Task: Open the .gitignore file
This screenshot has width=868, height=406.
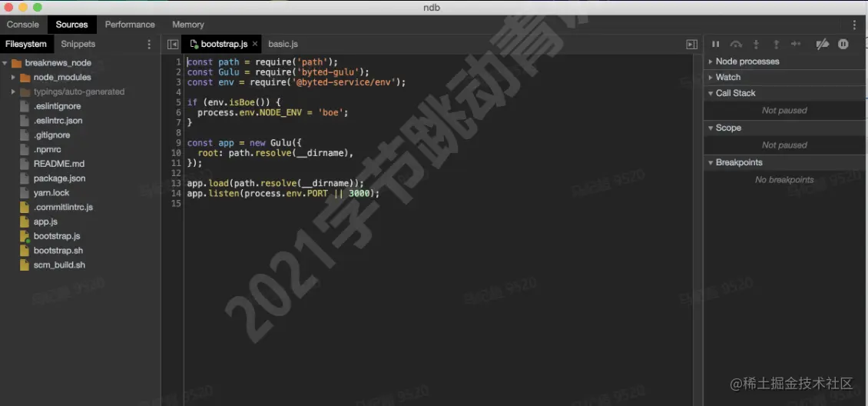Action: tap(51, 135)
